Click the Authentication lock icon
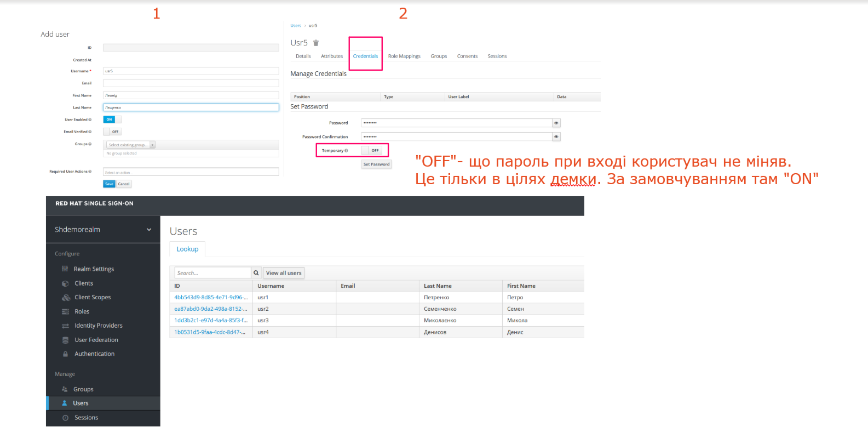 coord(66,354)
